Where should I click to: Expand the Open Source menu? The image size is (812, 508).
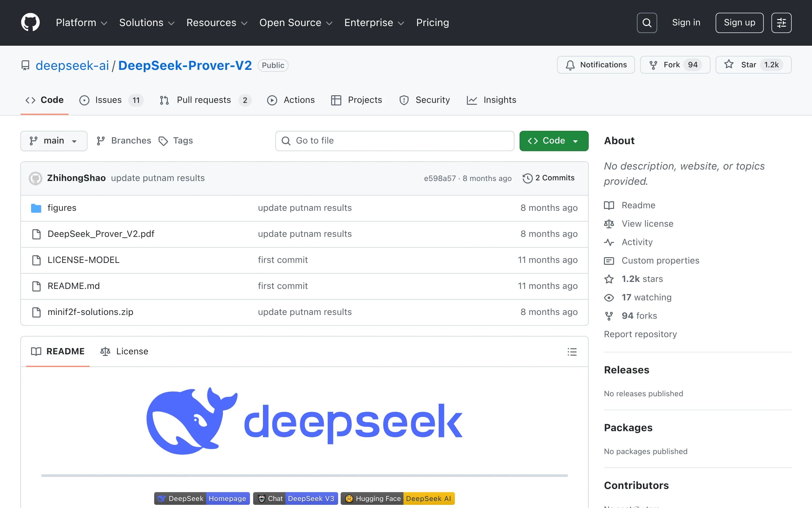296,23
